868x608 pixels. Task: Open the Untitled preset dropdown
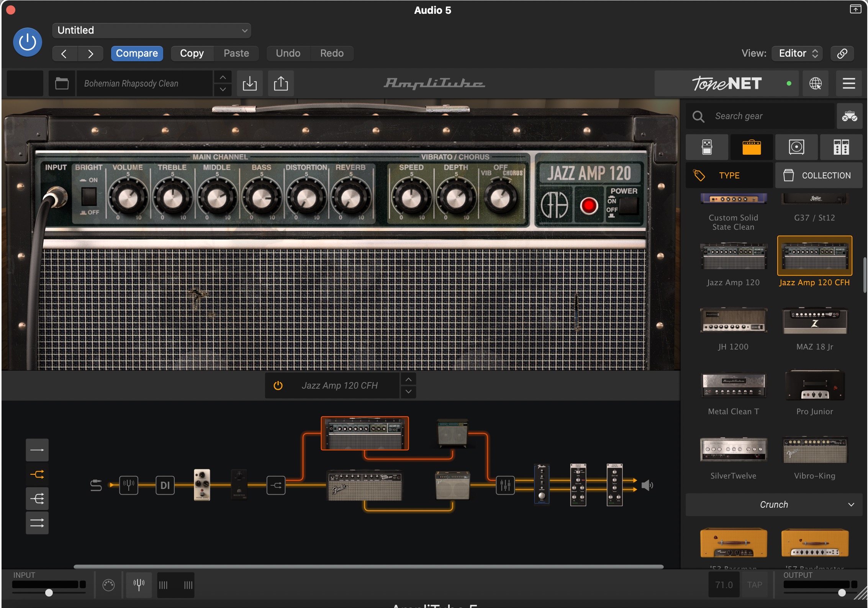(152, 30)
